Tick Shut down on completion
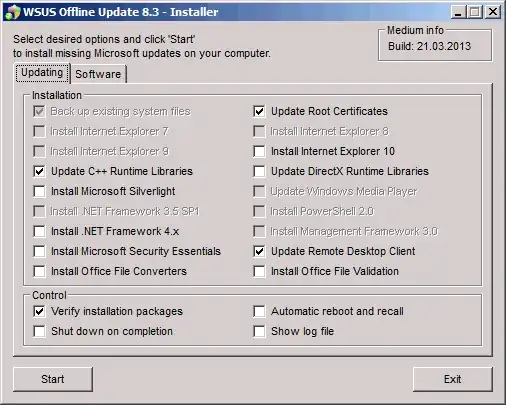Viewport: 506px width, 405px height. click(39, 331)
